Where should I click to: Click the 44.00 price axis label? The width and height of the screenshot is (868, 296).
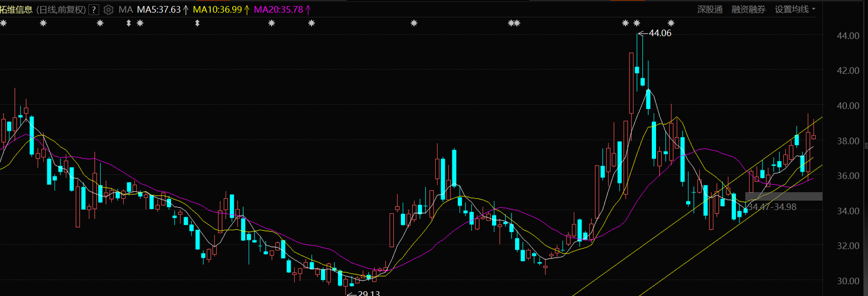[847, 36]
